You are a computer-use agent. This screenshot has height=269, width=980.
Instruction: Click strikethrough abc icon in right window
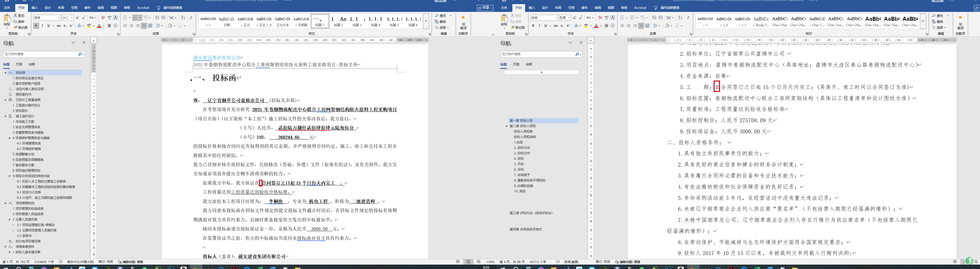pyautogui.click(x=556, y=26)
